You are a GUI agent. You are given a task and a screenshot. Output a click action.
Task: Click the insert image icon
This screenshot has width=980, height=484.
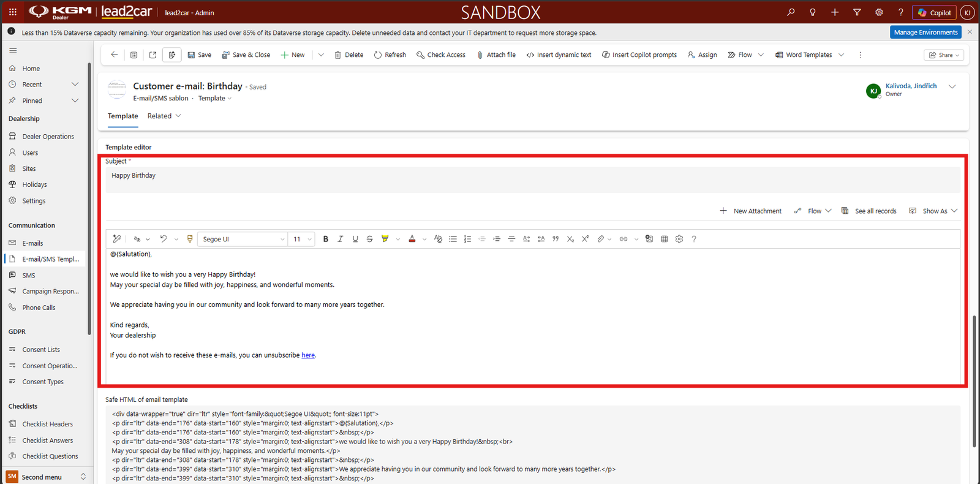649,239
